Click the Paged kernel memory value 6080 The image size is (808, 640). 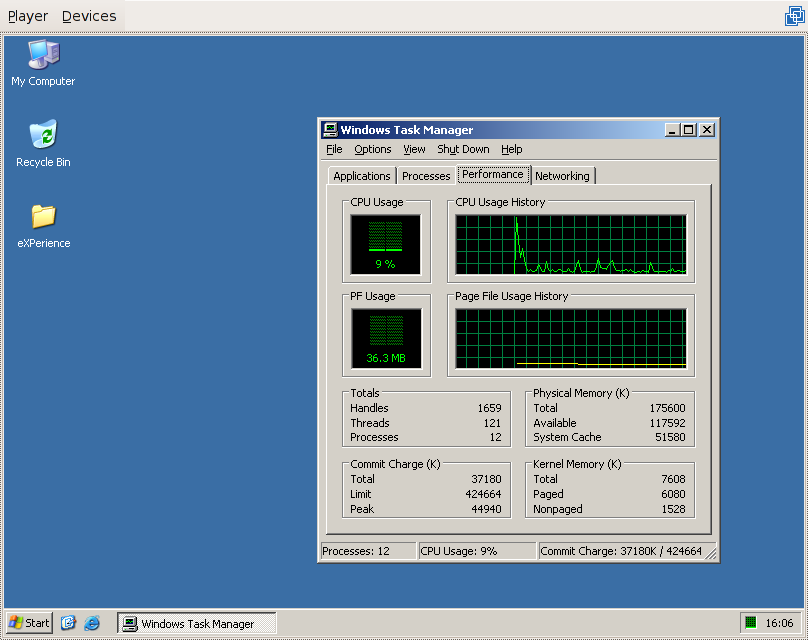coord(673,494)
